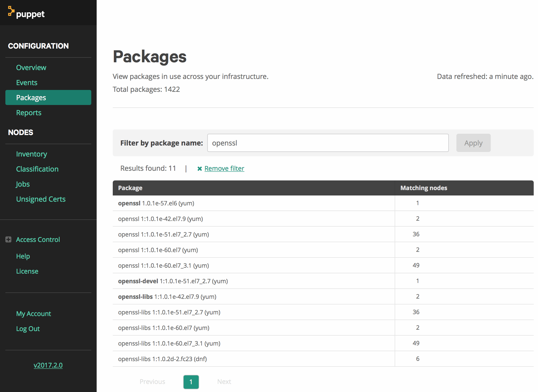
Task: Select Packages in the sidebar
Action: pyautogui.click(x=48, y=97)
